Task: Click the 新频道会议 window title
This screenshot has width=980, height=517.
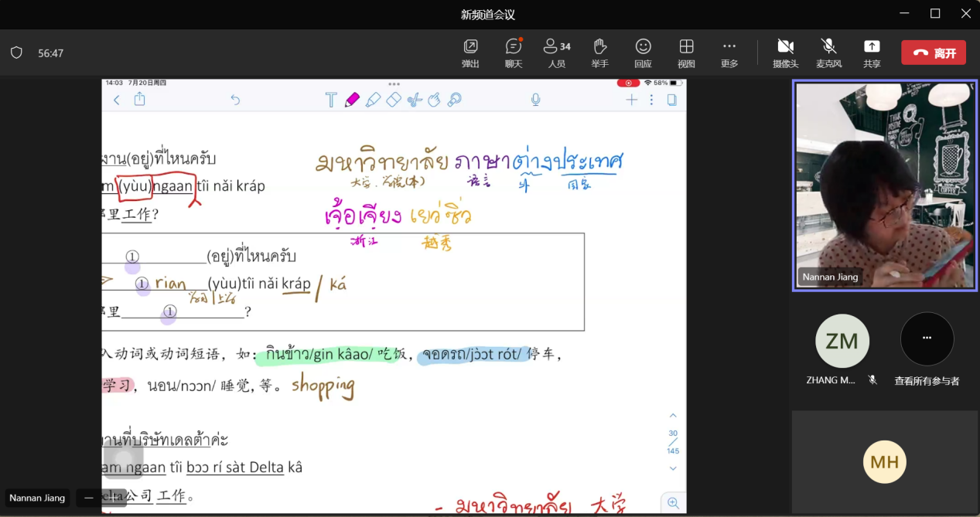Action: coord(488,14)
